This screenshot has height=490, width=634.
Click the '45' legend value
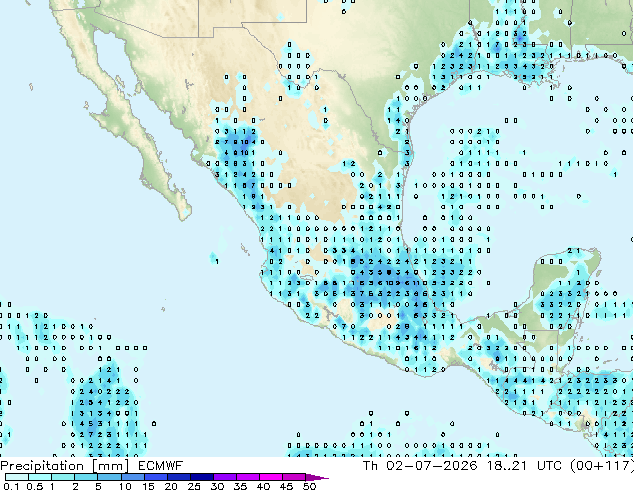(286, 486)
